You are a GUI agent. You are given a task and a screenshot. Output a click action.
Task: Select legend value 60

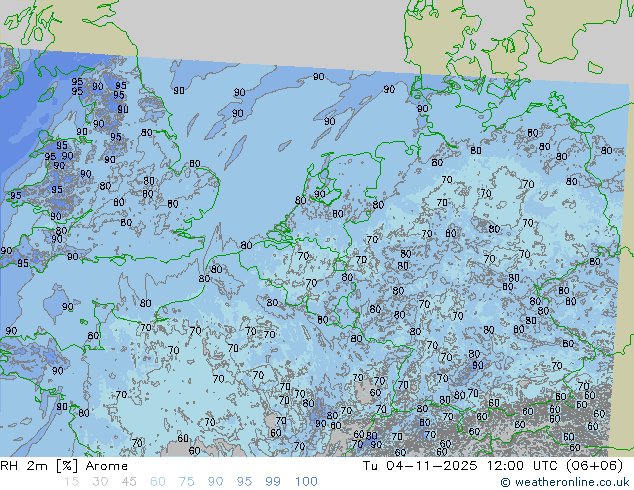(x=158, y=482)
